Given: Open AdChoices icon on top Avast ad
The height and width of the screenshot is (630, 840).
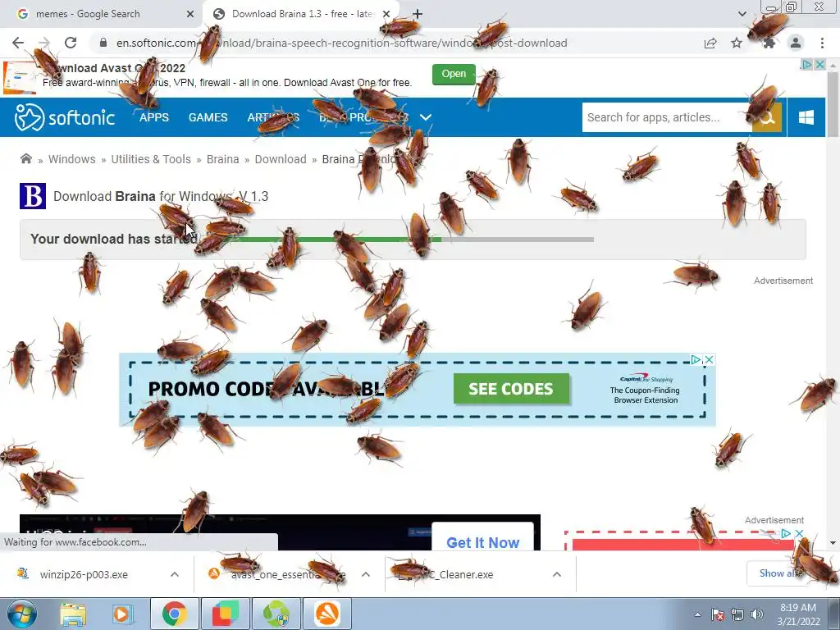Looking at the screenshot, I should pyautogui.click(x=807, y=64).
